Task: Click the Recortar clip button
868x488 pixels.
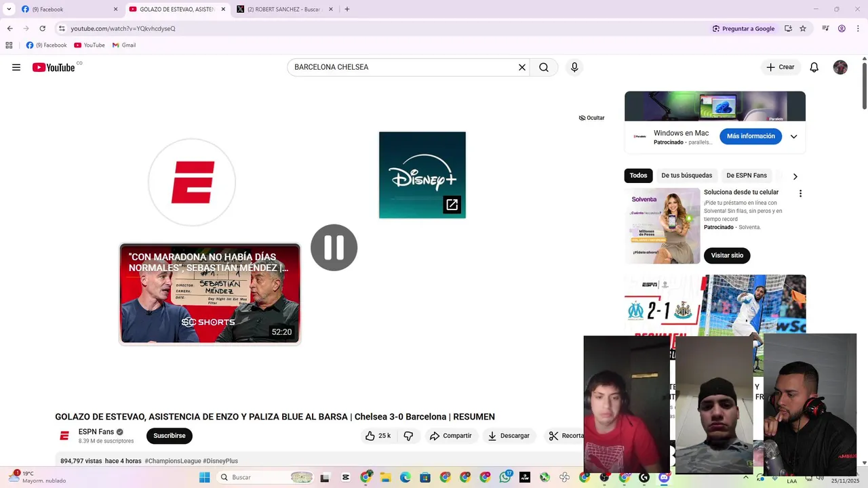Action: point(564,436)
